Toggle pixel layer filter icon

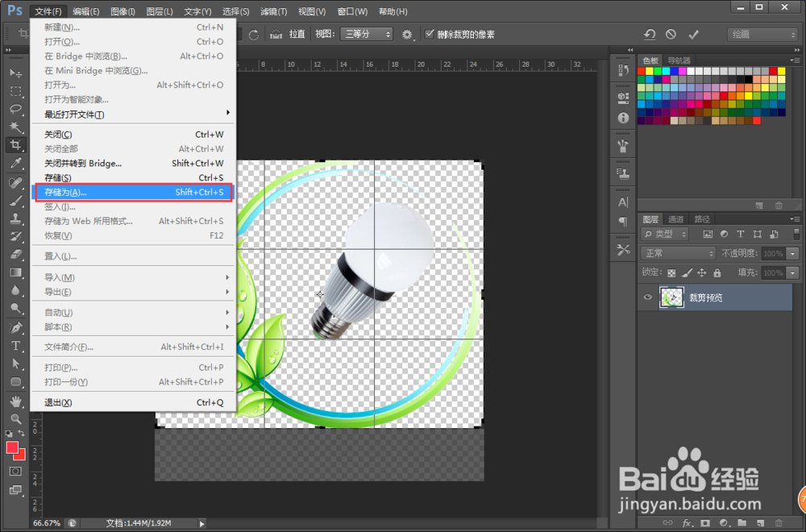[708, 234]
